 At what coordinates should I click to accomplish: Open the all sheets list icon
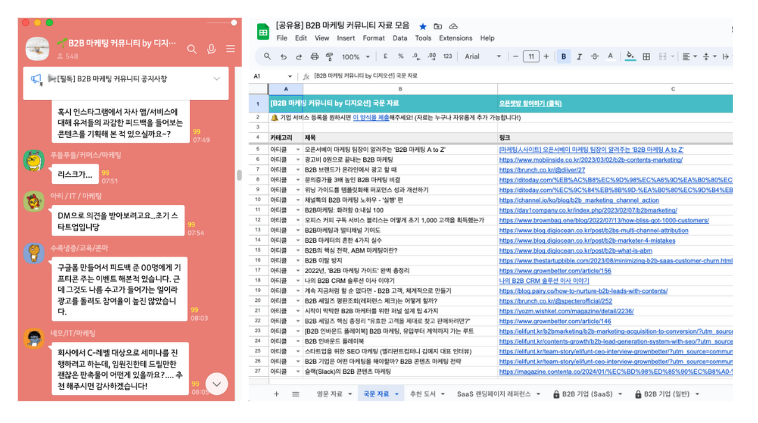(x=295, y=394)
